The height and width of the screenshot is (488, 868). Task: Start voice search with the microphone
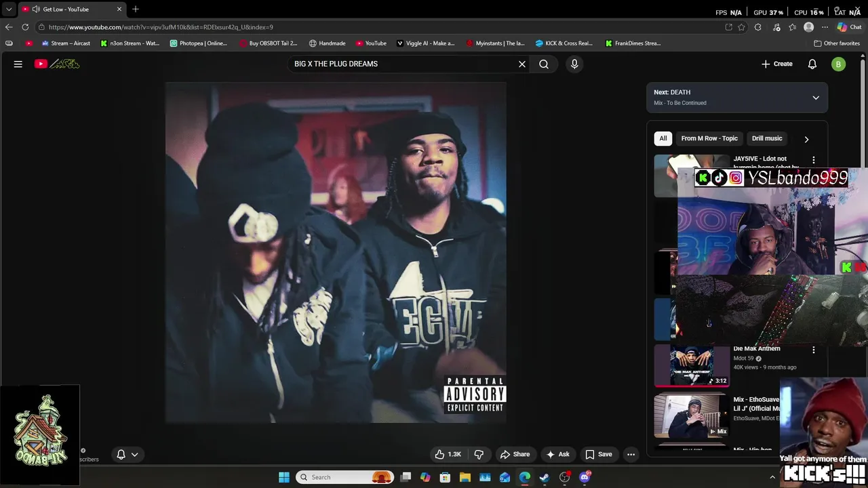click(574, 64)
